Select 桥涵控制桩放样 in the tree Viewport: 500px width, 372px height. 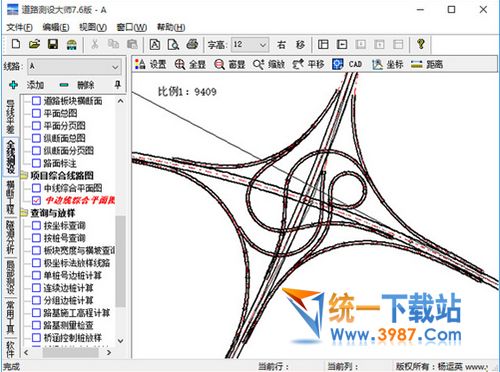(x=72, y=338)
